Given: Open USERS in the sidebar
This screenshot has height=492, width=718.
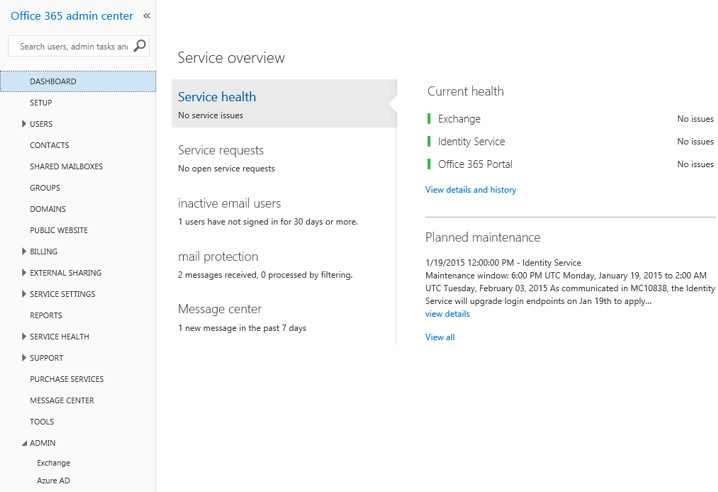Looking at the screenshot, I should 41,124.
